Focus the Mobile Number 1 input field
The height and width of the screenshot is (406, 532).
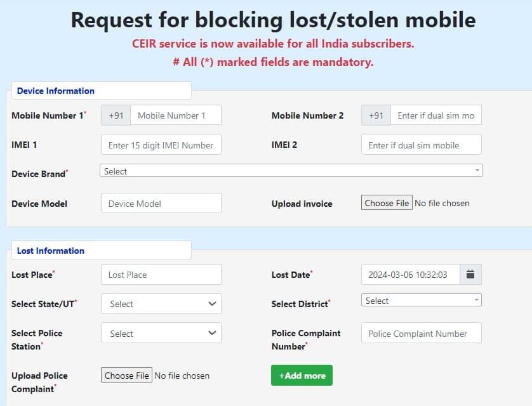point(176,115)
